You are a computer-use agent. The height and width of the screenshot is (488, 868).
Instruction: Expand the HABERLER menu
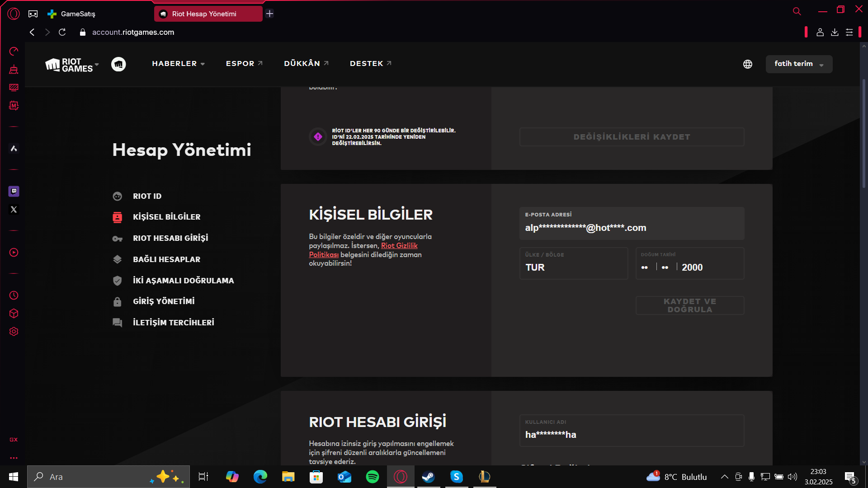tap(179, 64)
